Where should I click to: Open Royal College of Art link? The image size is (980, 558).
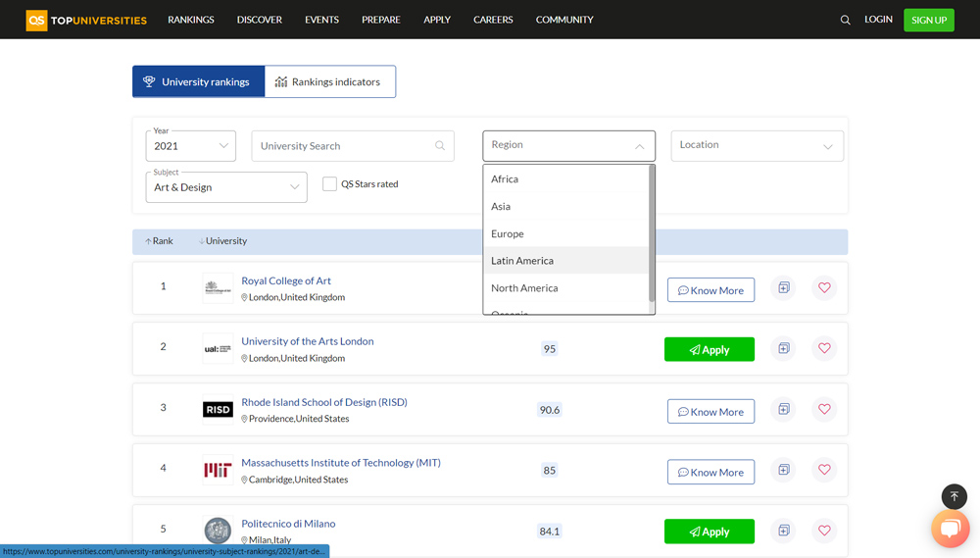tap(286, 280)
